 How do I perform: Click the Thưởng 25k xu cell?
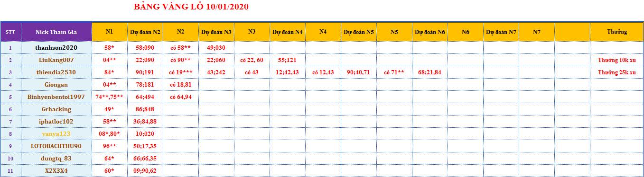(x=616, y=72)
